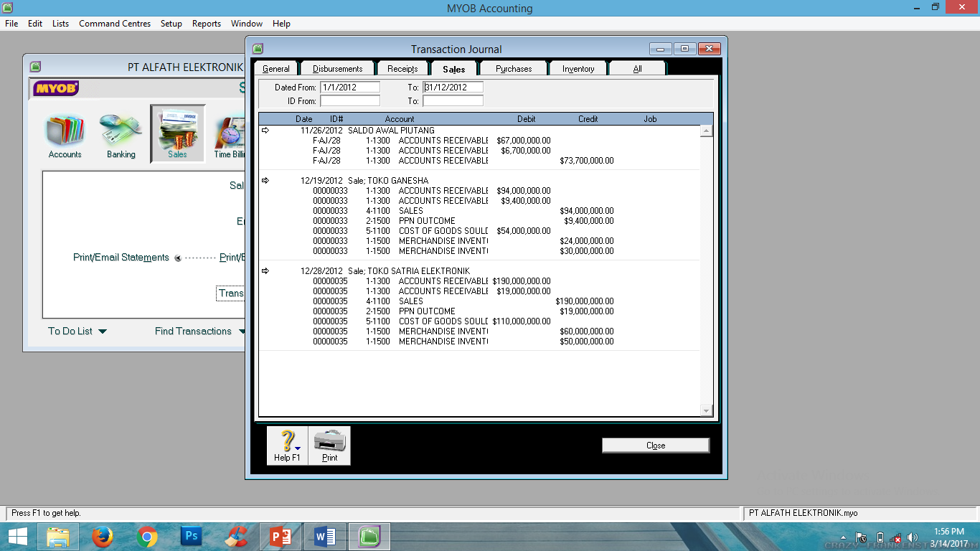The width and height of the screenshot is (980, 551).
Task: Expand the To Do List dropdown arrow
Action: pyautogui.click(x=102, y=331)
